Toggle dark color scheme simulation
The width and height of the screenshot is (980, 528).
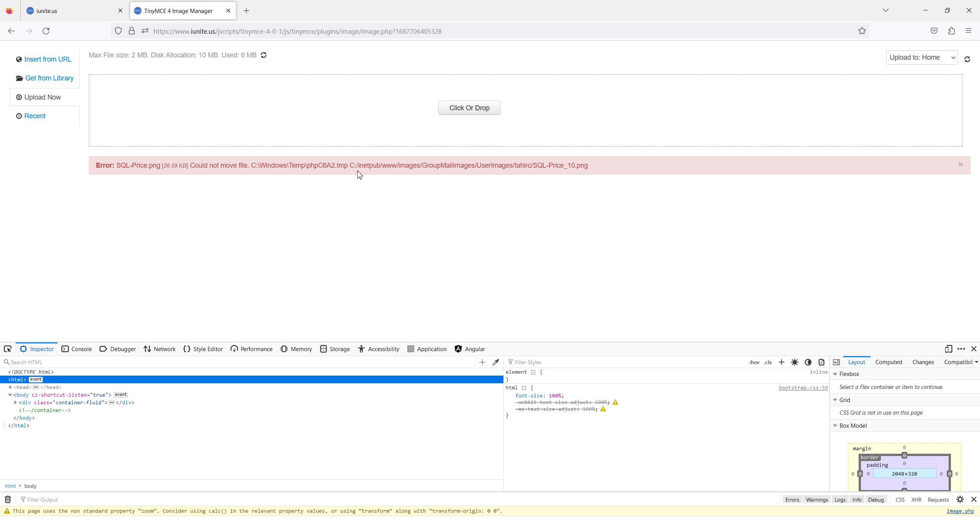click(808, 362)
